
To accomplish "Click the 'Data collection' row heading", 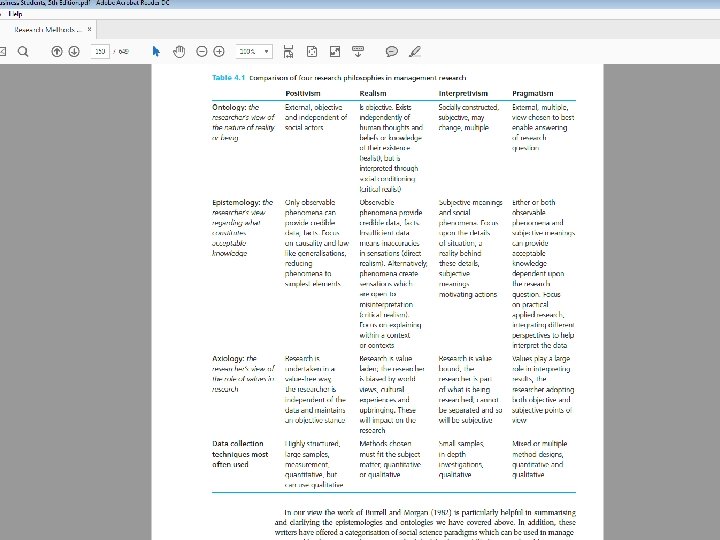I will pos(238,444).
